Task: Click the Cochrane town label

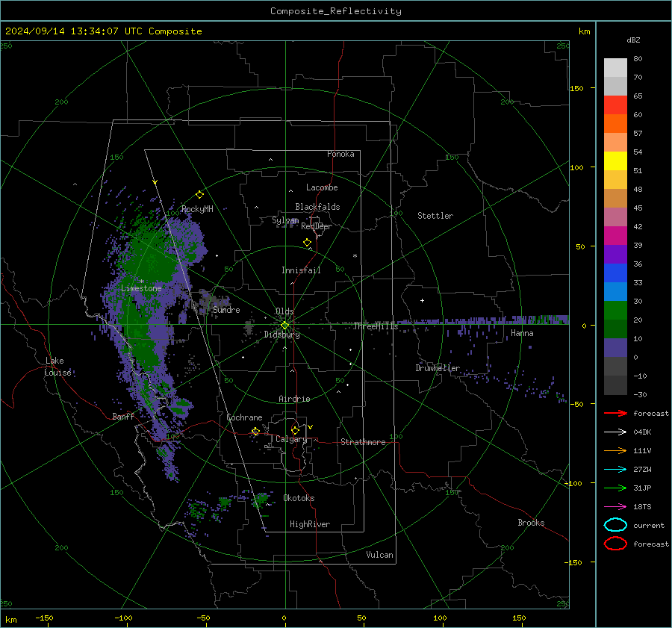Action: (x=244, y=417)
